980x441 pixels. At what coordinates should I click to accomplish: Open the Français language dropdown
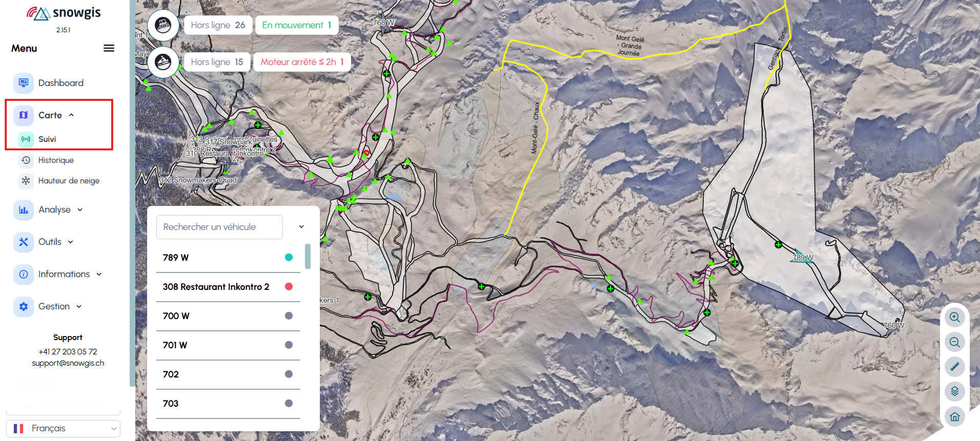[x=63, y=428]
